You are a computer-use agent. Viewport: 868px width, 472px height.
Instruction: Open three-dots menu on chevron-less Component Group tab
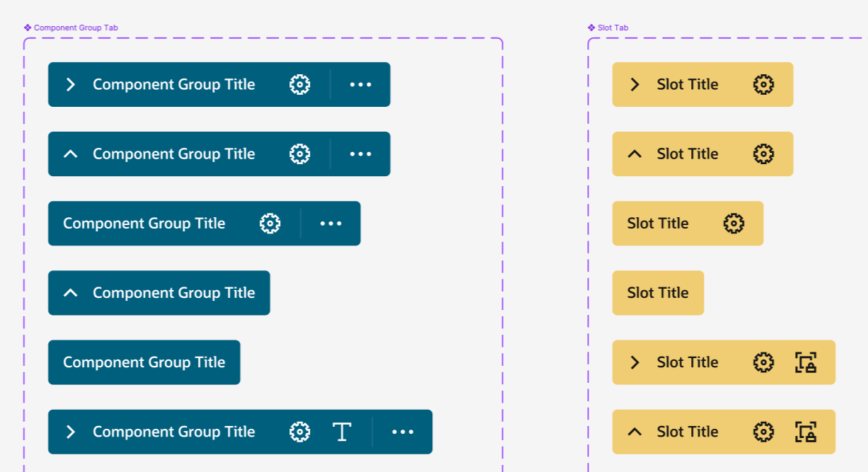click(331, 223)
